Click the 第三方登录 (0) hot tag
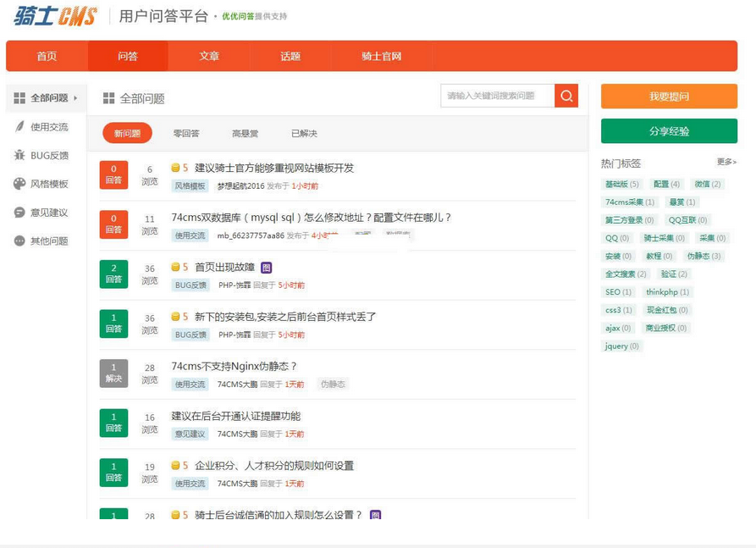Screen dimensions: 756x548 pyautogui.click(x=629, y=220)
